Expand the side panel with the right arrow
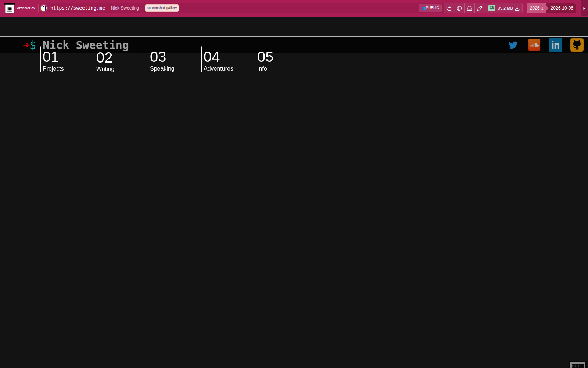Screen dimensions: 588x368 coord(584,8)
